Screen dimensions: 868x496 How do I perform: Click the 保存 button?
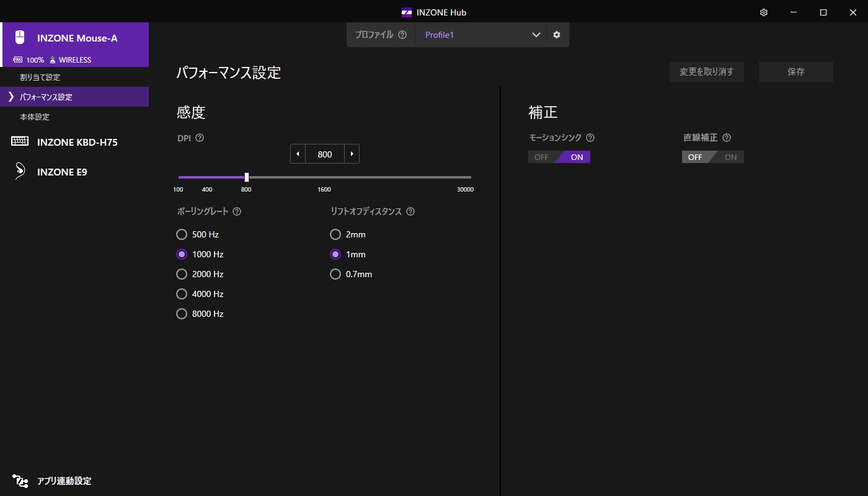(x=796, y=72)
